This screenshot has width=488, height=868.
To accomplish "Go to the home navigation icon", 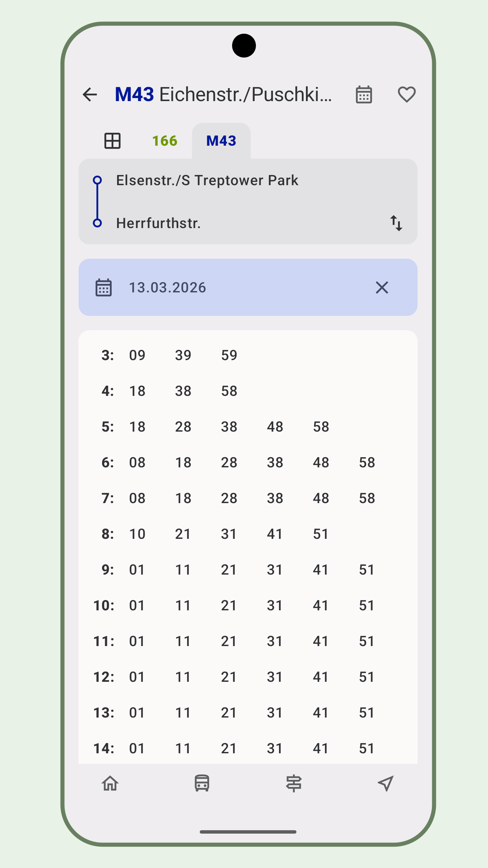I will coord(110,784).
